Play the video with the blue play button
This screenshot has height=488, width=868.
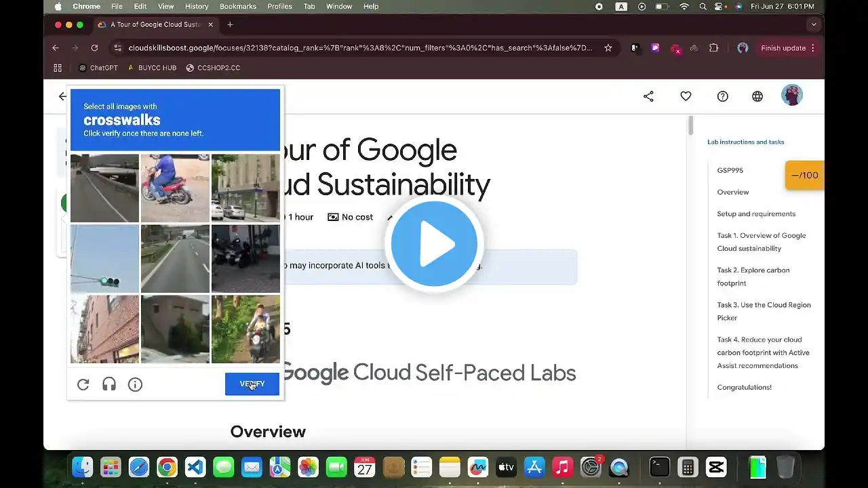click(x=434, y=243)
